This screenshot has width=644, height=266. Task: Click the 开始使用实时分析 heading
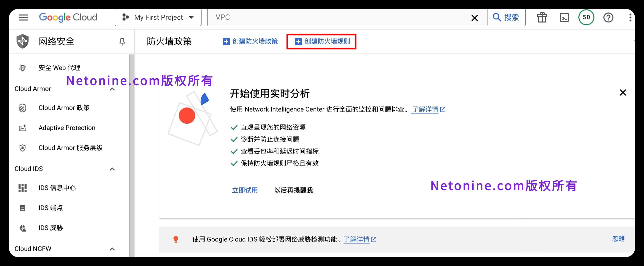270,93
